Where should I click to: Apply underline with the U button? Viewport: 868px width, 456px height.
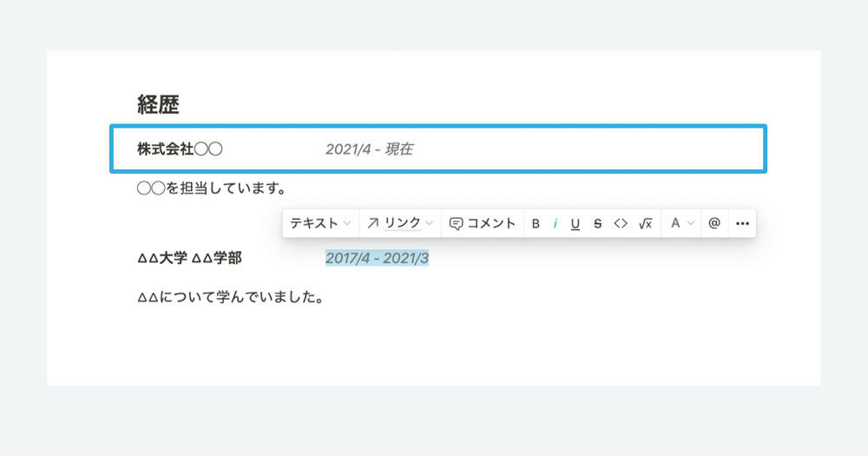click(575, 223)
